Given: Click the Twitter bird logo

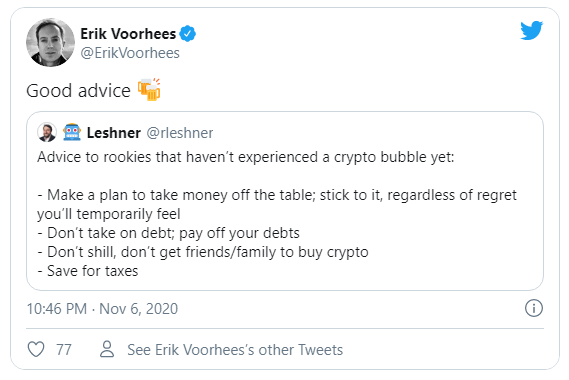Looking at the screenshot, I should [x=531, y=30].
